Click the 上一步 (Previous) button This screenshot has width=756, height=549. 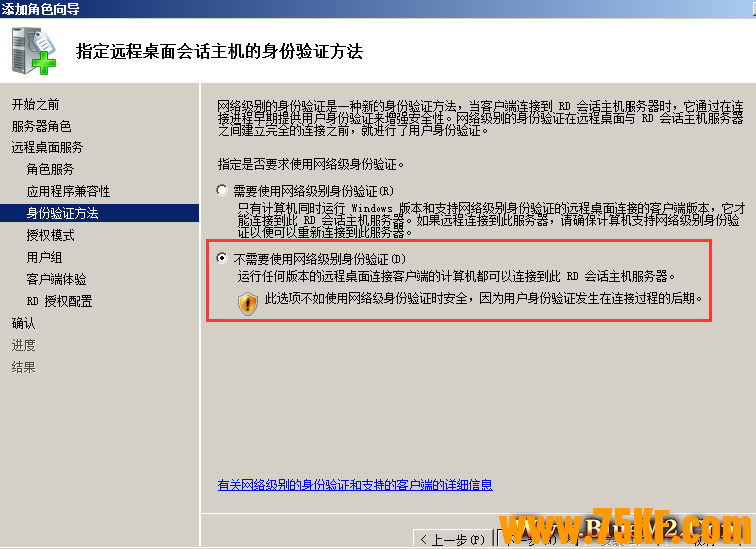point(451,539)
